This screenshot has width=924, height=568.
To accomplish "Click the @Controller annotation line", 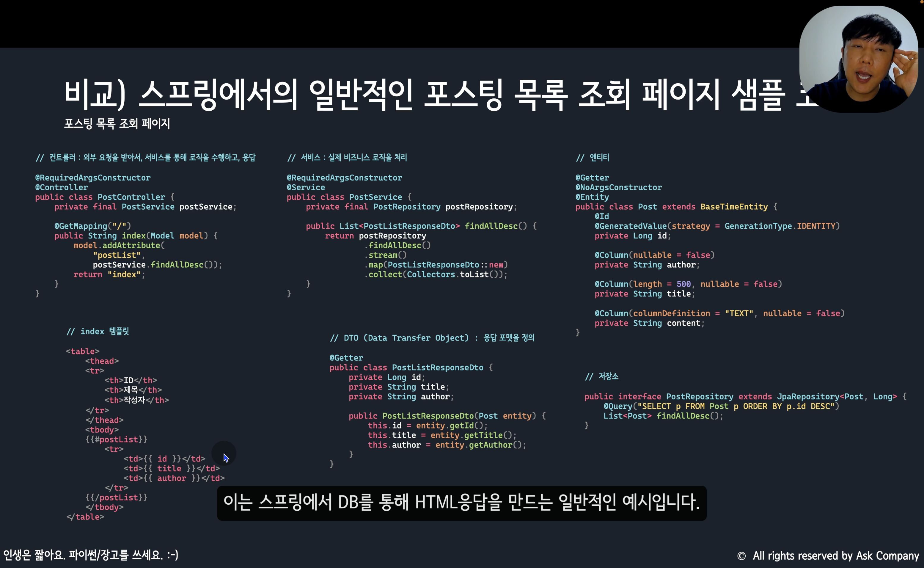I will click(62, 187).
